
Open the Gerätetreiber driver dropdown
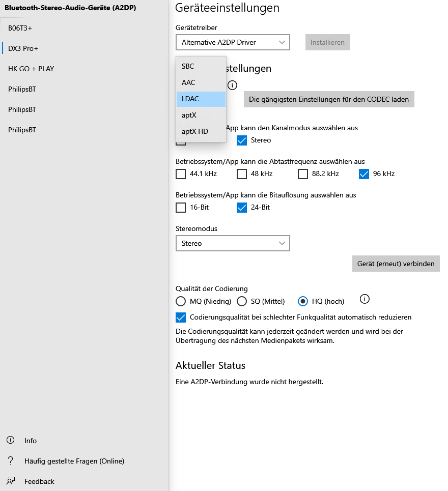click(x=233, y=42)
